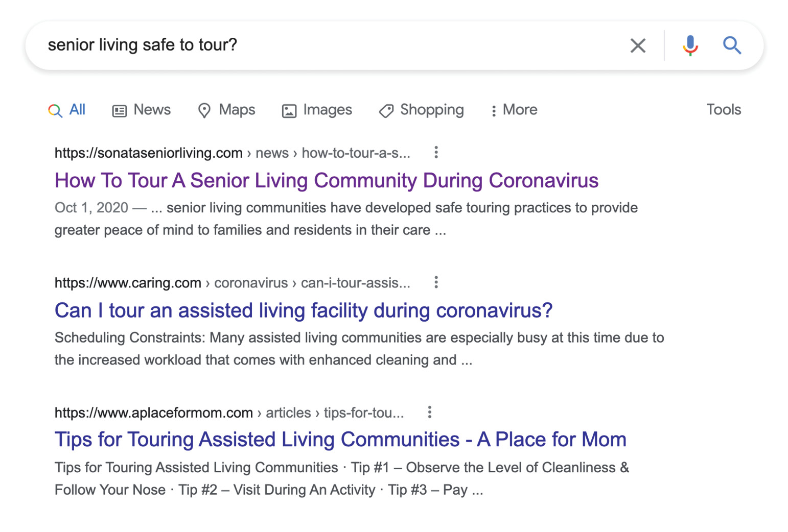Click the blue magnifying glass search icon

coord(732,45)
